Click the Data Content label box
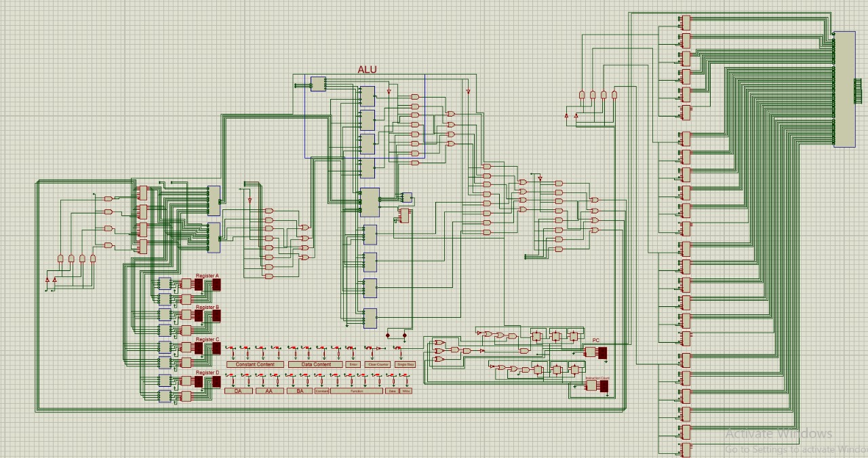 [x=315, y=365]
